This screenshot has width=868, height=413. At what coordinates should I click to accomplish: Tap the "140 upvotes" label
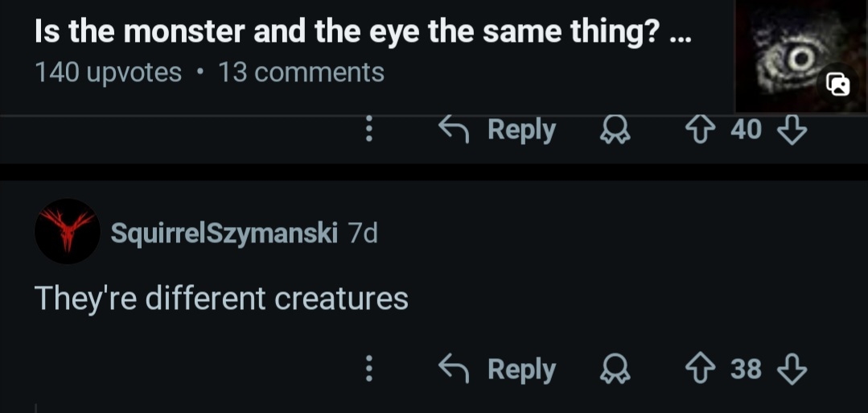point(109,72)
